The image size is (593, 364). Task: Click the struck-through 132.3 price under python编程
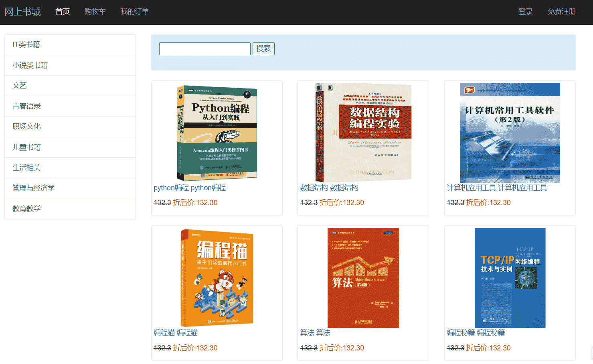162,203
